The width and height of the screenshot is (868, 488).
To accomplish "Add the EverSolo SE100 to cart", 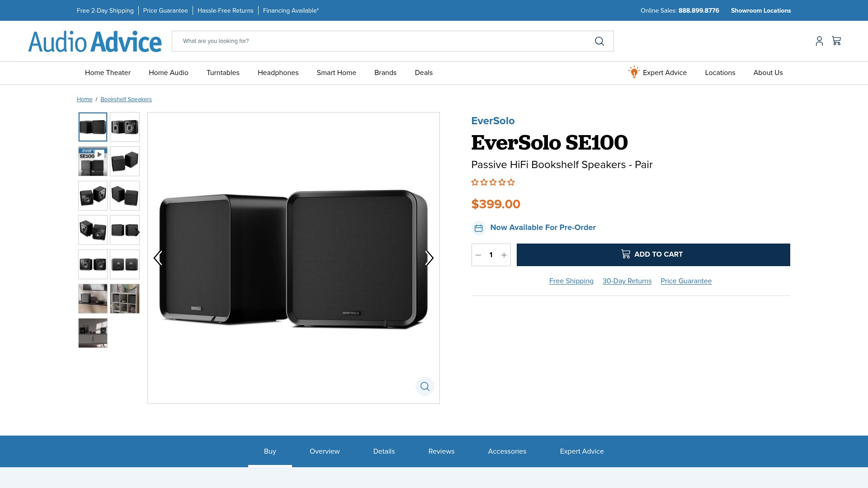I will point(653,255).
